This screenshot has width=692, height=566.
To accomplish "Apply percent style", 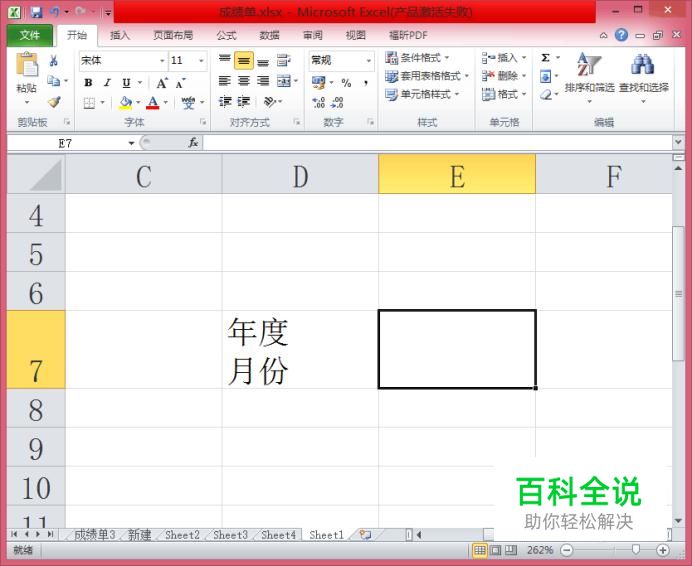I will (x=346, y=83).
